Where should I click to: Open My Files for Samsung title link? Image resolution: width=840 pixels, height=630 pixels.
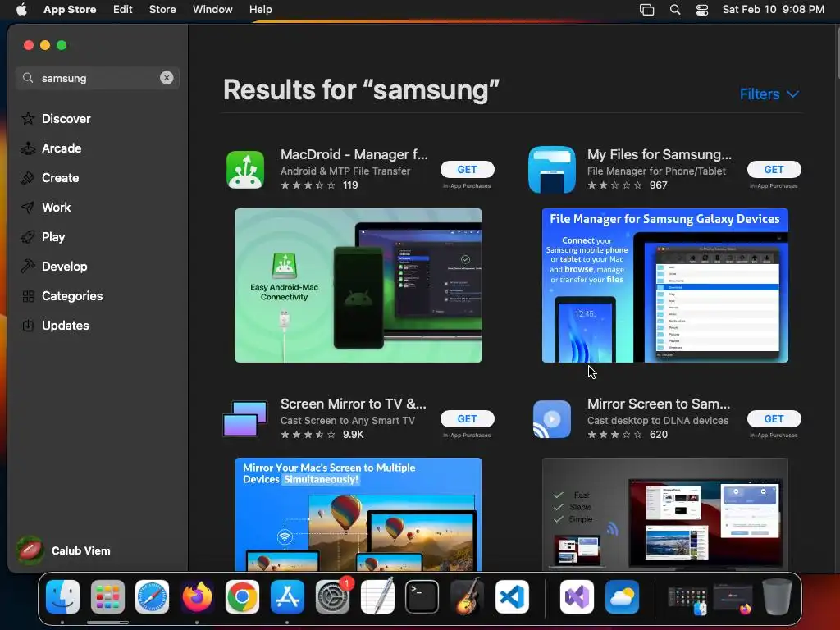click(x=660, y=154)
